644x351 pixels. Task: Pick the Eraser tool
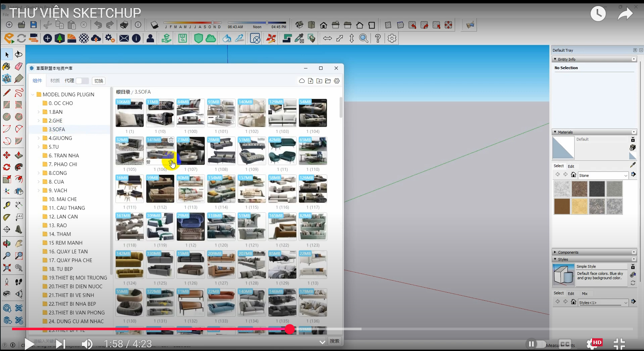coord(19,66)
